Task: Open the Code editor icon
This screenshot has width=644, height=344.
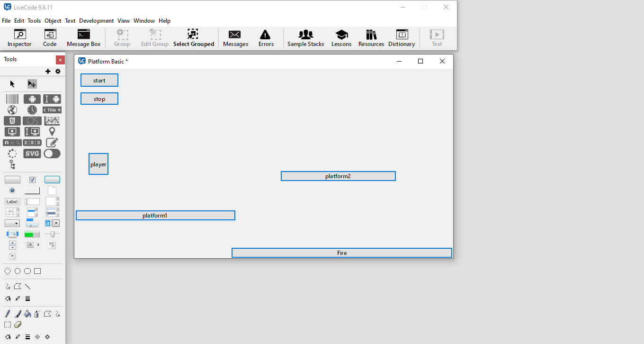Action: [50, 38]
